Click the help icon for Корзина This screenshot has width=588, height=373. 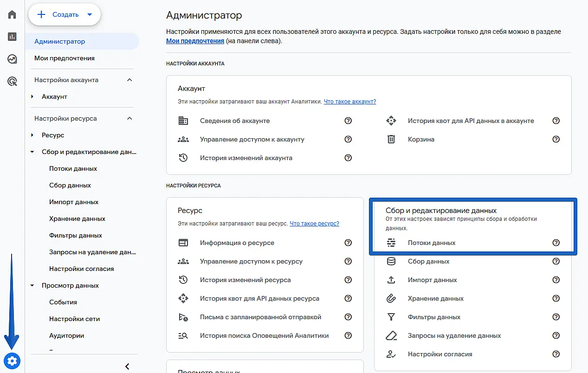click(556, 139)
